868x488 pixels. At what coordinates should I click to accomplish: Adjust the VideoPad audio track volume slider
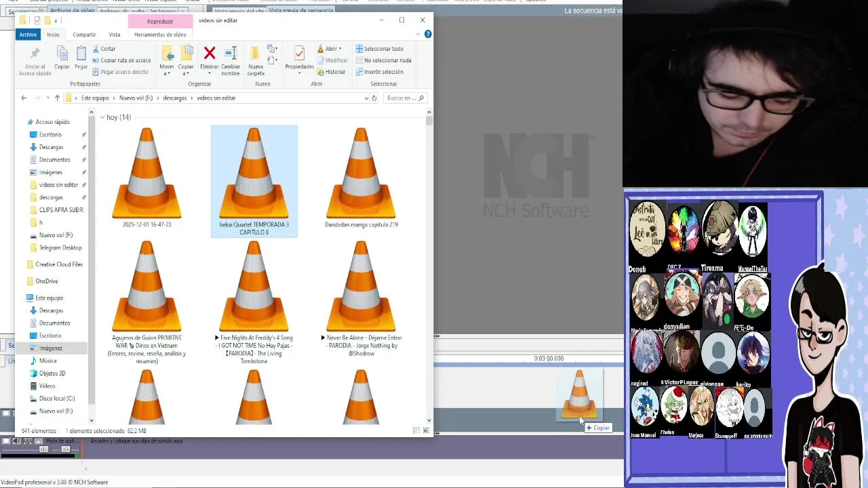click(x=43, y=449)
